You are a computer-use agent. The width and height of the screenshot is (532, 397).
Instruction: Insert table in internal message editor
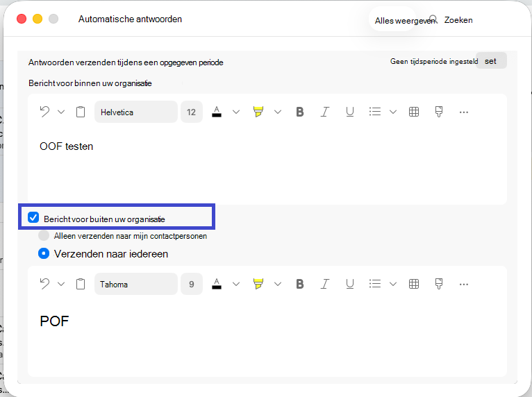pyautogui.click(x=414, y=112)
